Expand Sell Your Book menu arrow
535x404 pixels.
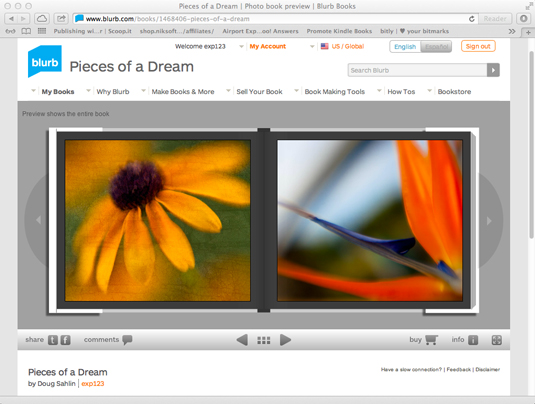228,91
